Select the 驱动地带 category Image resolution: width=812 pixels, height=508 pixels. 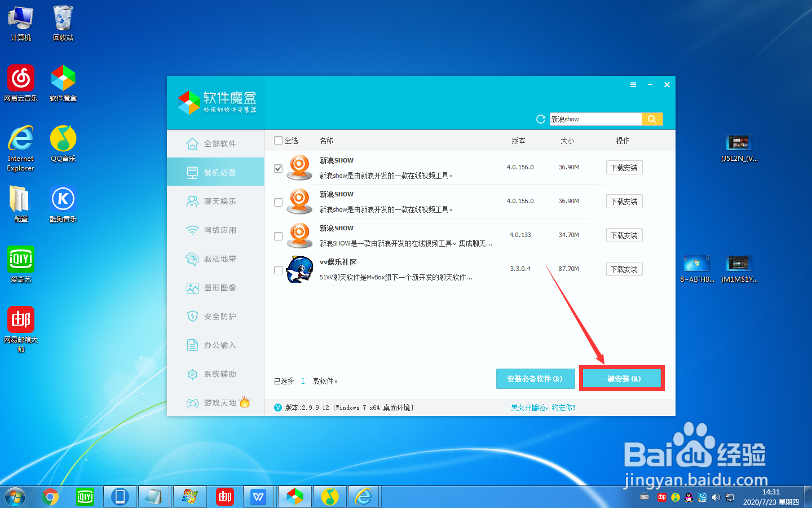(215, 259)
